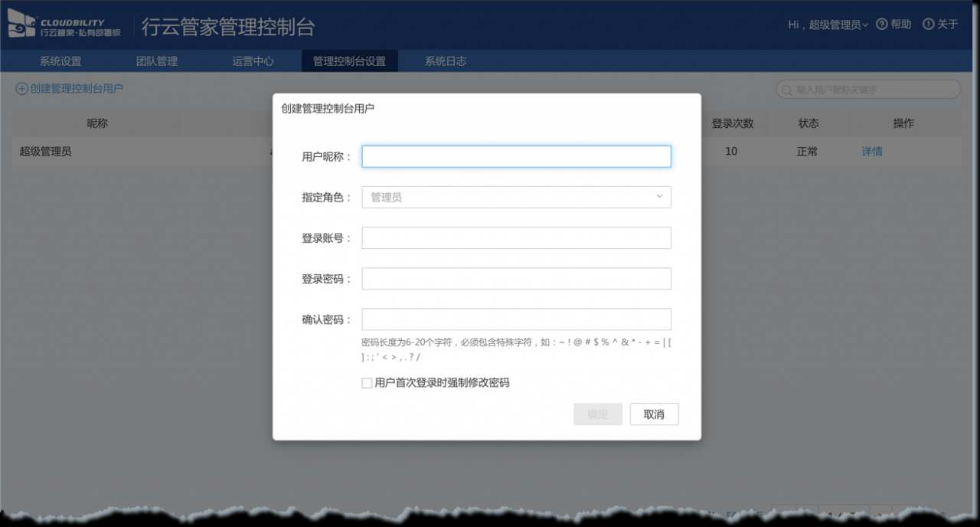Expand the 超级管理员 user menu

tap(838, 25)
